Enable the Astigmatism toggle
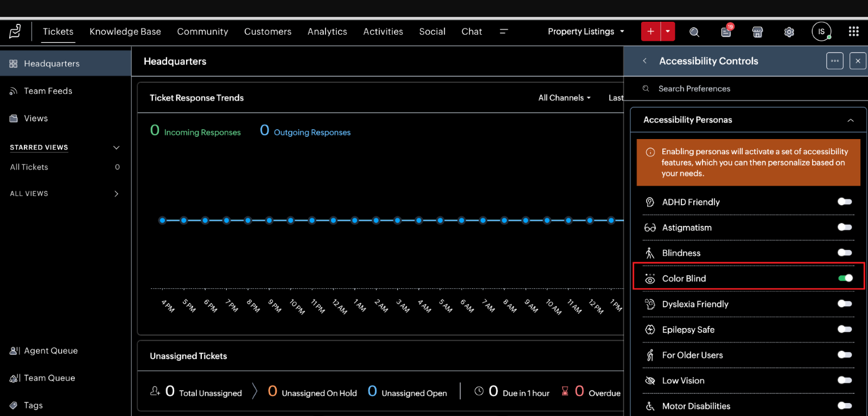Image resolution: width=868 pixels, height=416 pixels. click(x=845, y=227)
